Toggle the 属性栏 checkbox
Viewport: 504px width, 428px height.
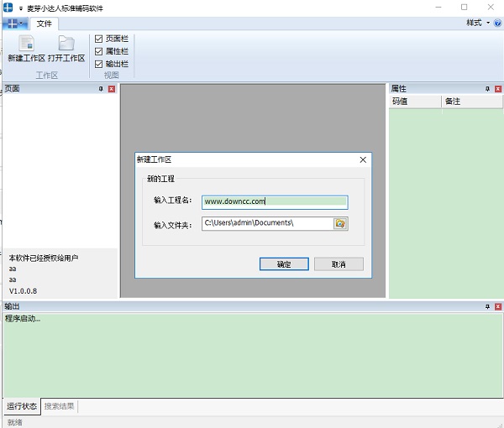pos(98,51)
